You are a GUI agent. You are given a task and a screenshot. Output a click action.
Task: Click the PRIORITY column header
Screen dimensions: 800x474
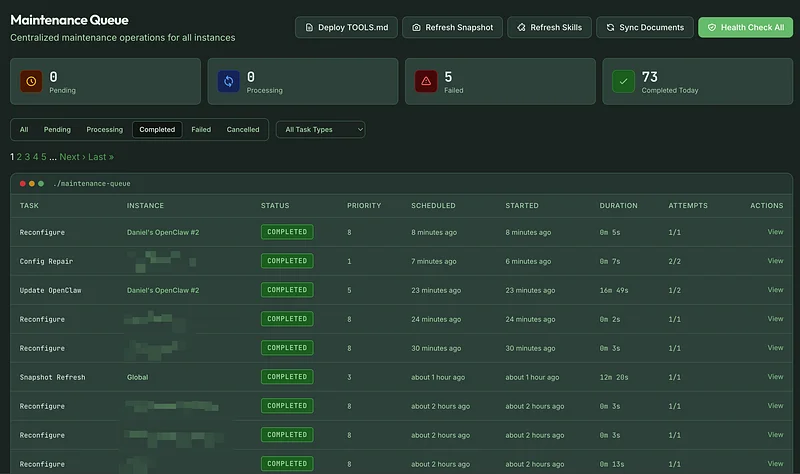(x=364, y=206)
